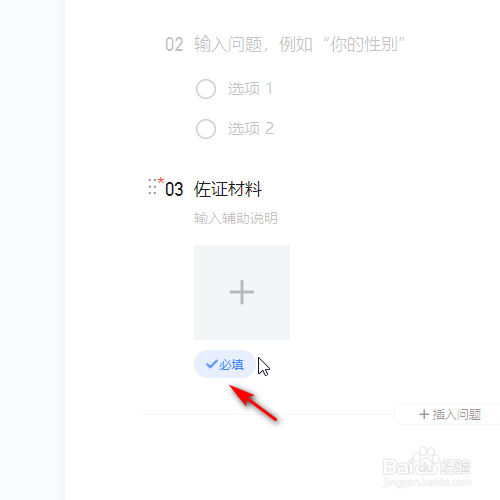Click the dotted drag handle beside question 03

[x=152, y=187]
